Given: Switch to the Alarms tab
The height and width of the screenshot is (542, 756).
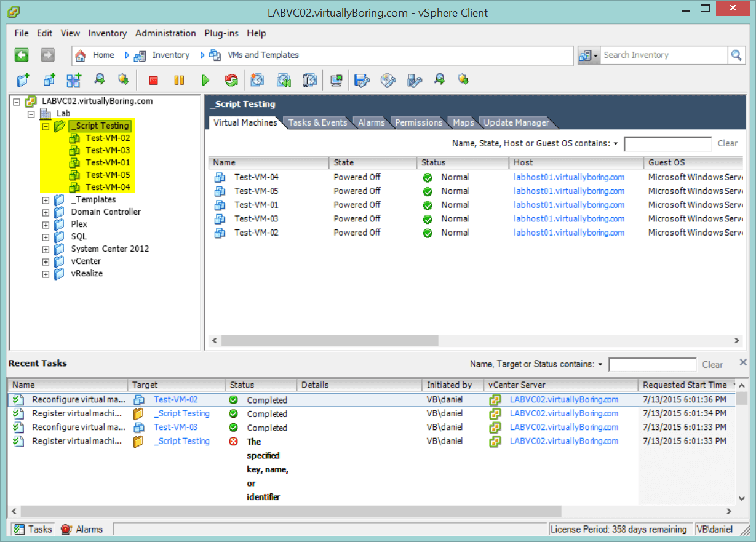Looking at the screenshot, I should 372,122.
